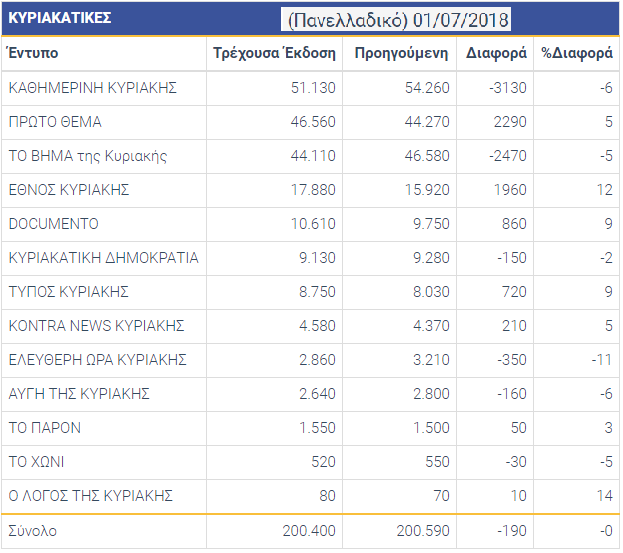Select the ΤΟ ΠΑΡΟΝ row name

pos(44,428)
